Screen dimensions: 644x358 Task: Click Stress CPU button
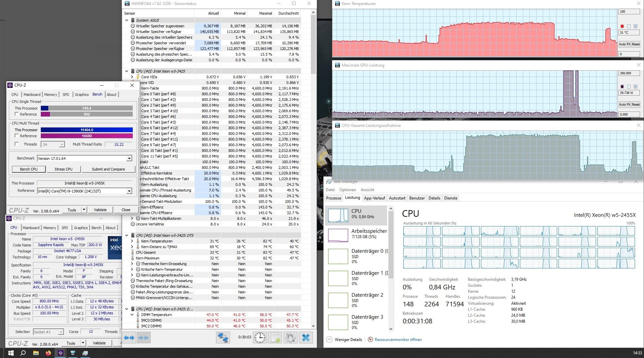64,169
